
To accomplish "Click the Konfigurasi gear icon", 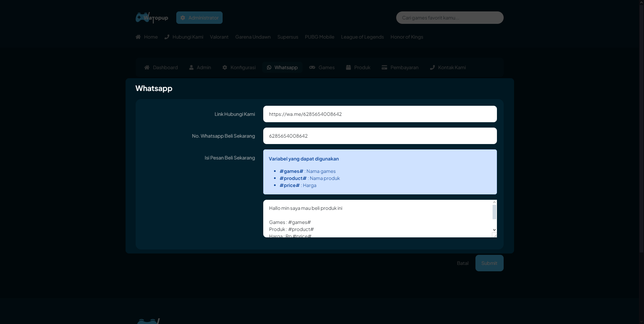I will tap(225, 67).
